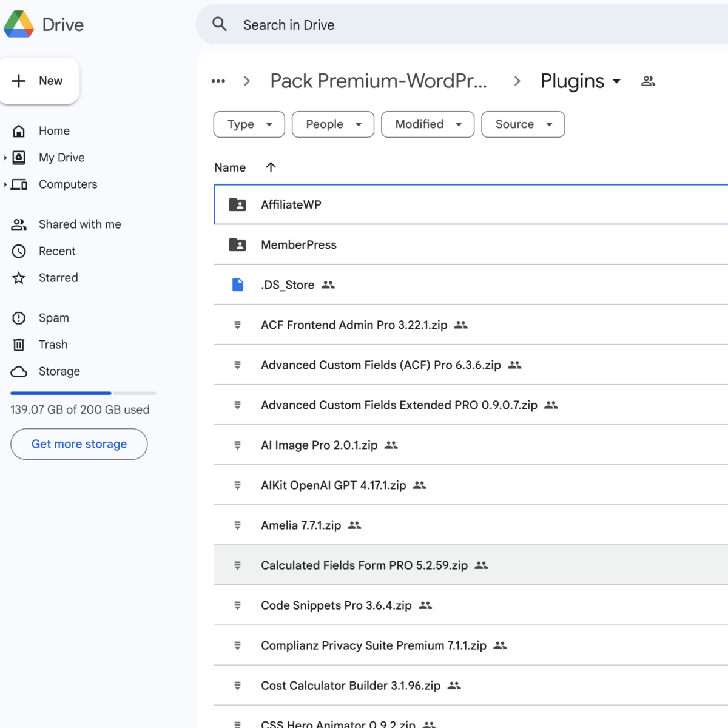Go to Shared with me

pyautogui.click(x=79, y=224)
